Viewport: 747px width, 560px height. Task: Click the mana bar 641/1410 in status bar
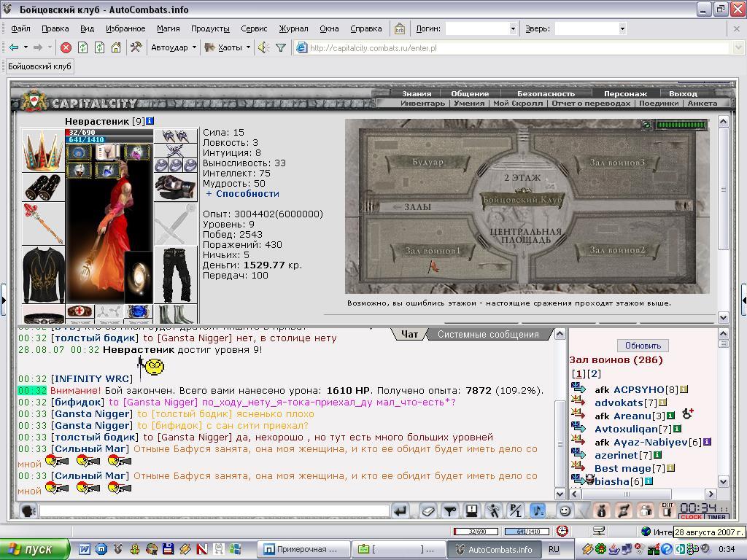point(527,532)
